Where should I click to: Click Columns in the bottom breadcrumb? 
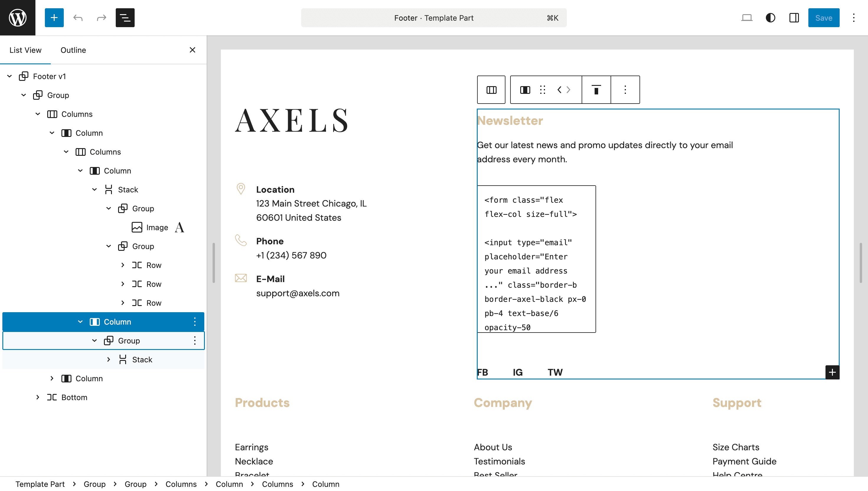tap(181, 484)
